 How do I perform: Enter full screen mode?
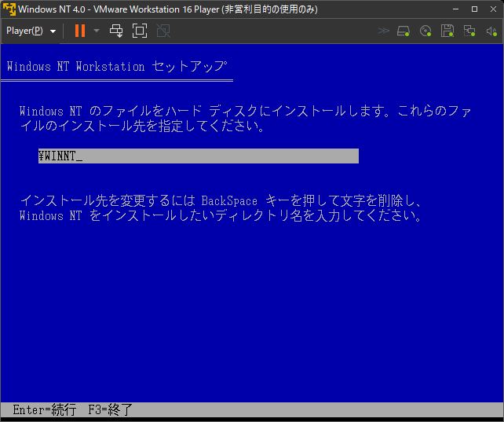140,31
